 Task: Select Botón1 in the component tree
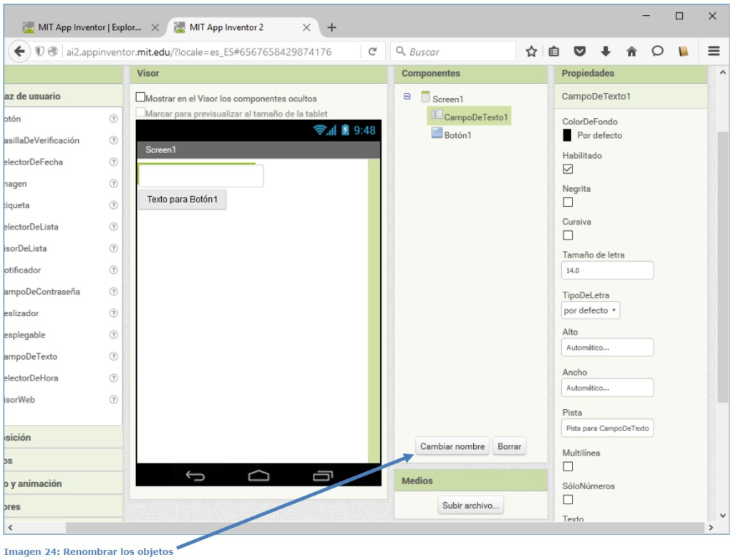pos(457,134)
